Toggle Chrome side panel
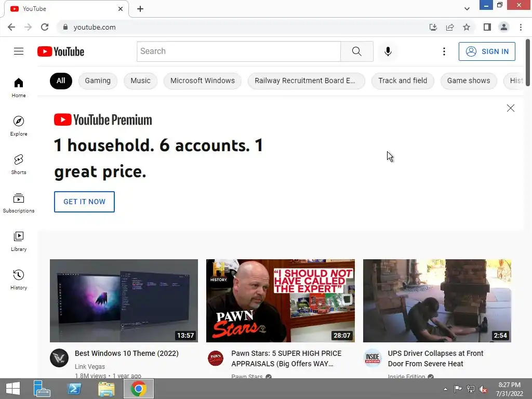Viewport: 532px width, 399px height. (487, 27)
